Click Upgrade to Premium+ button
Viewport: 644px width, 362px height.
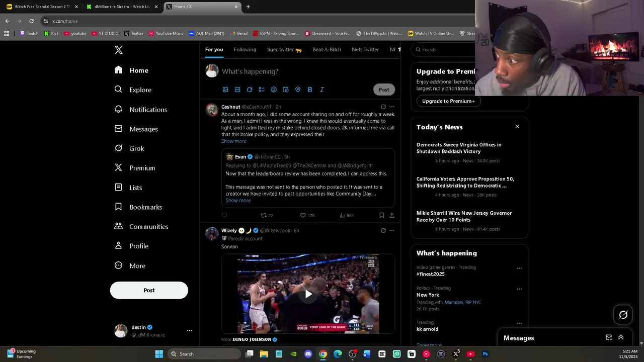click(448, 101)
